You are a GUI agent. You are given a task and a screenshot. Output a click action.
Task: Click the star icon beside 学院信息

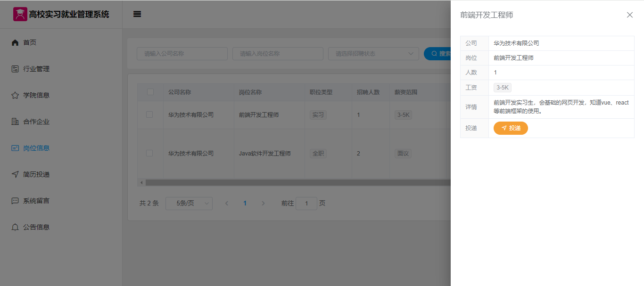coord(15,95)
